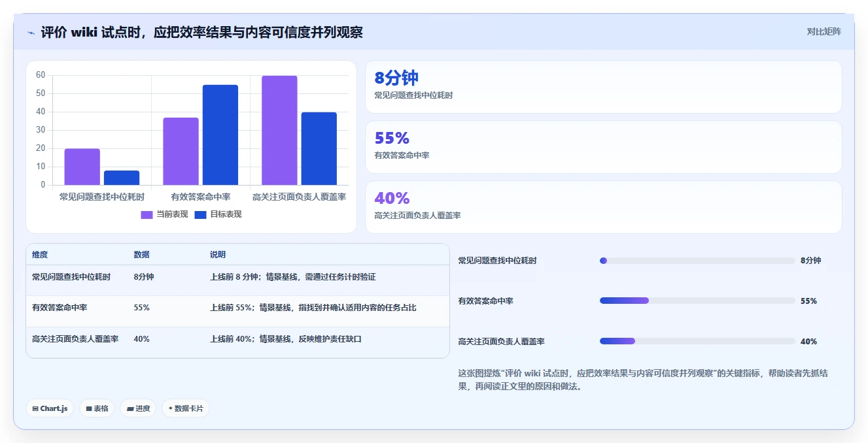The height and width of the screenshot is (443, 868).
Task: Click the lightning icon beside the title
Action: tap(31, 33)
